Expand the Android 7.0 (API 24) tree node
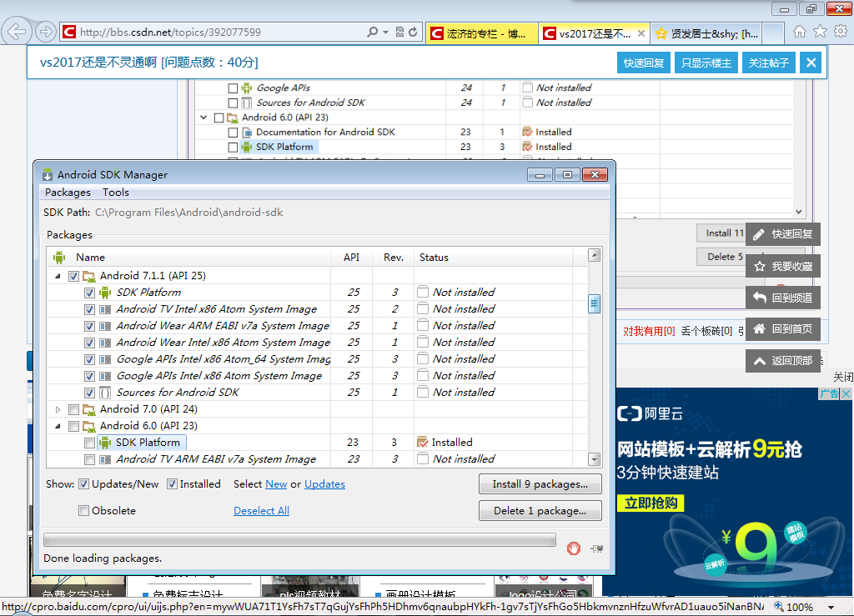The image size is (854, 616). click(58, 409)
